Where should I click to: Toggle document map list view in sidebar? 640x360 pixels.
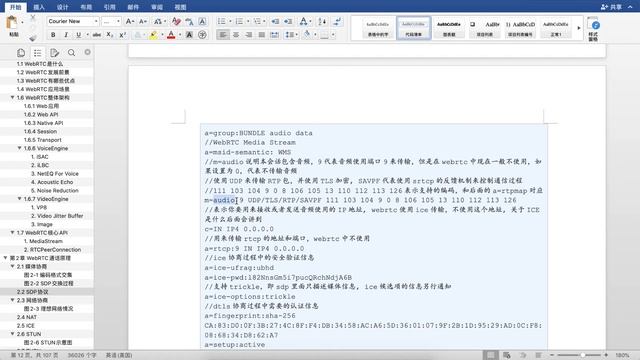tap(38, 53)
